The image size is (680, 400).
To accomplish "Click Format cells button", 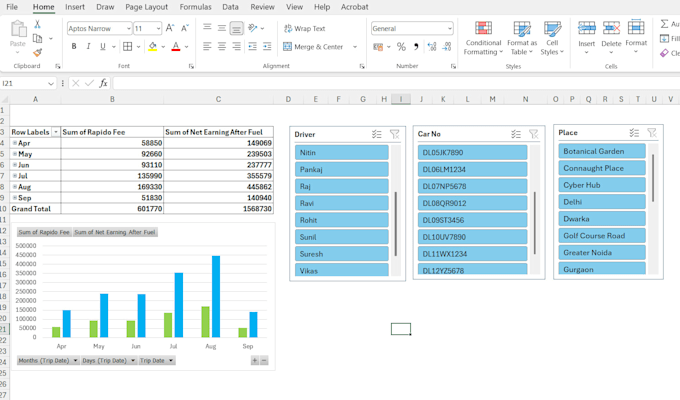I will [636, 36].
